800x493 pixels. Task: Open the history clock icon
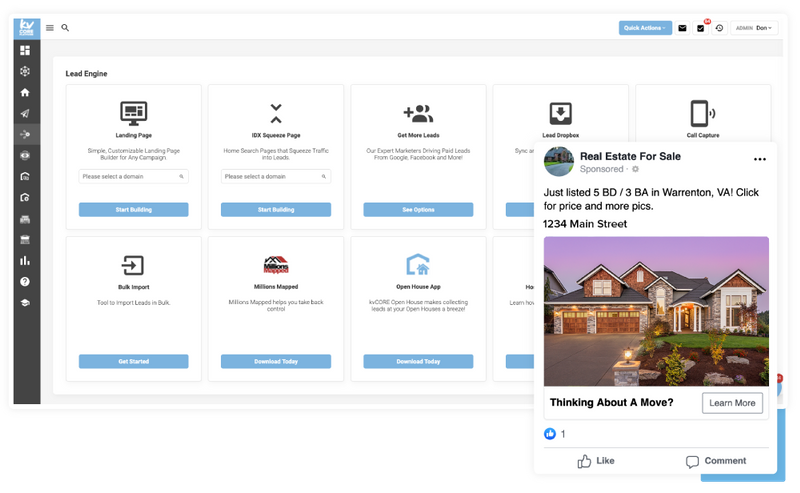[719, 28]
